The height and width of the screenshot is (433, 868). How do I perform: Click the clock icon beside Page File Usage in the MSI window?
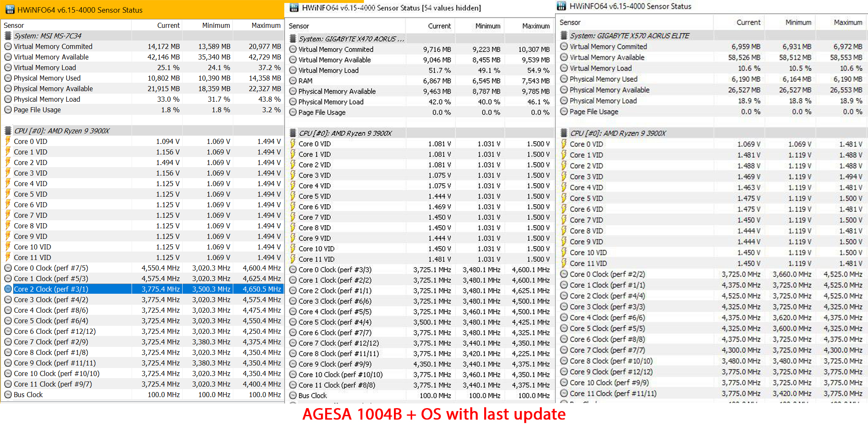[x=8, y=110]
